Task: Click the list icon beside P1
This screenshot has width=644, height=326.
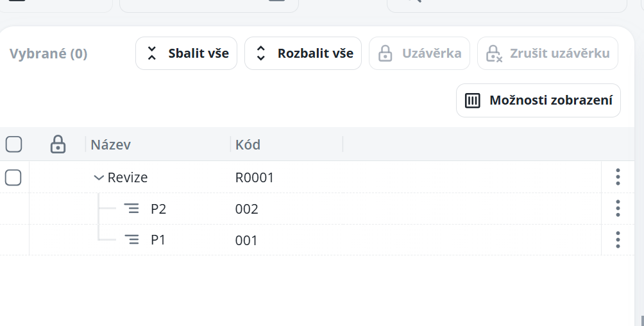Action: (x=131, y=240)
